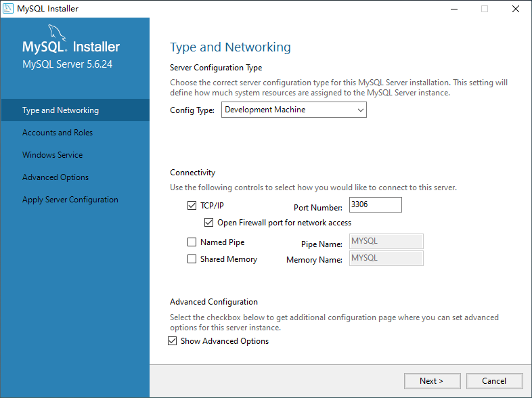
Task: Click the Pipe Name input field
Action: click(x=386, y=241)
